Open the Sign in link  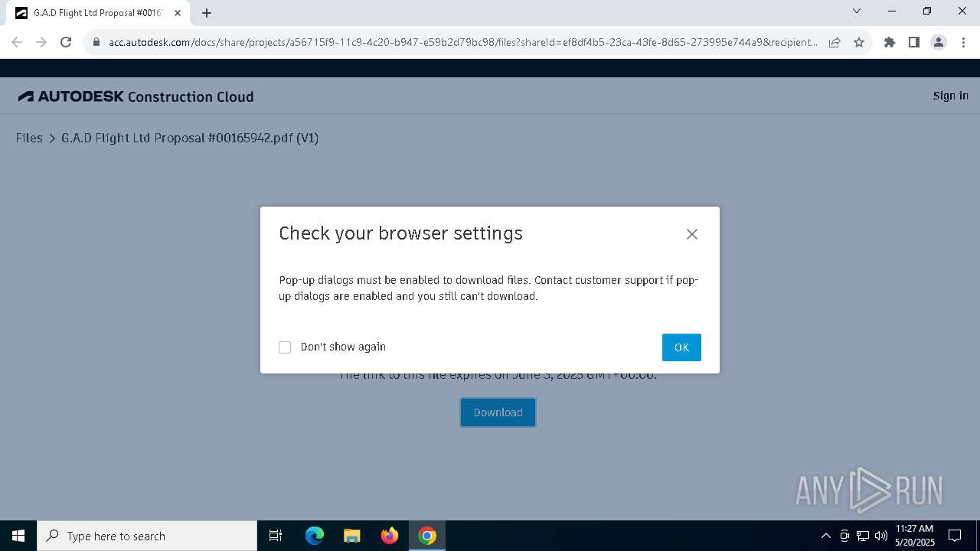tap(950, 96)
